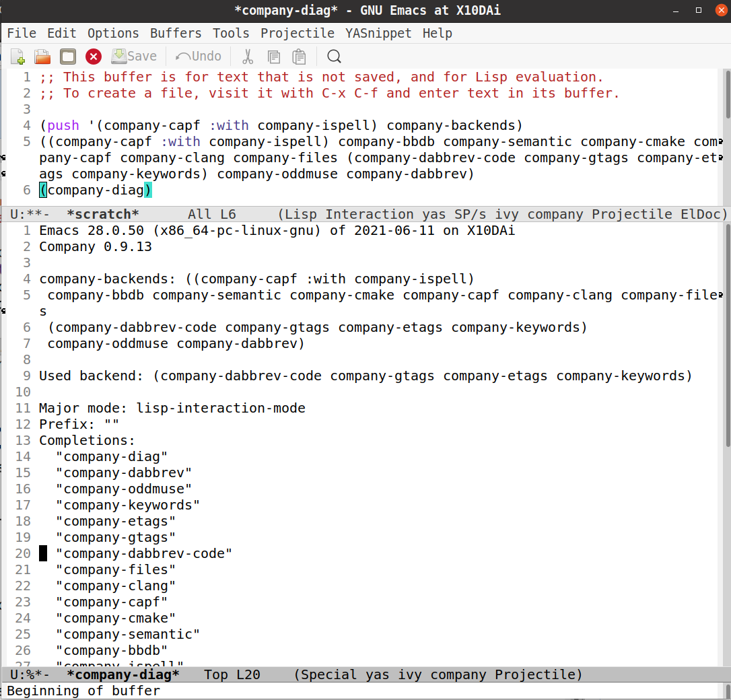Open the Edit menu
Image resolution: width=731 pixels, height=700 pixels.
pyautogui.click(x=61, y=34)
